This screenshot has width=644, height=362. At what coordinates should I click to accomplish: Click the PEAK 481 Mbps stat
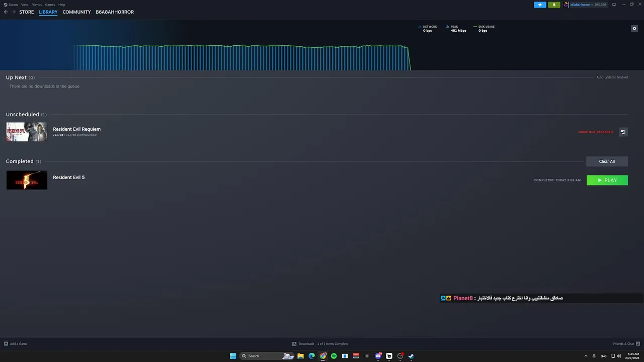click(x=456, y=29)
